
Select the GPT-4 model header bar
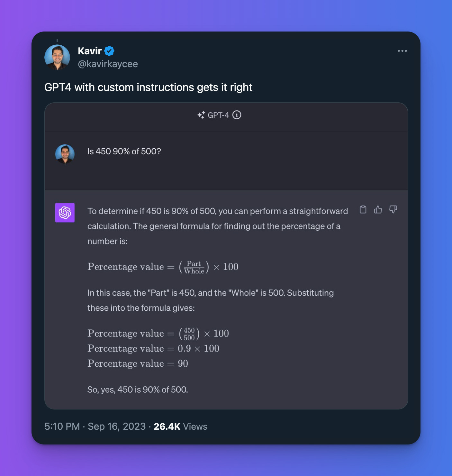tap(219, 115)
